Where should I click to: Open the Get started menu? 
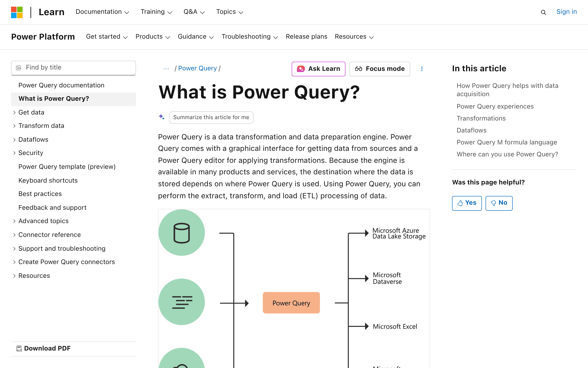(107, 37)
